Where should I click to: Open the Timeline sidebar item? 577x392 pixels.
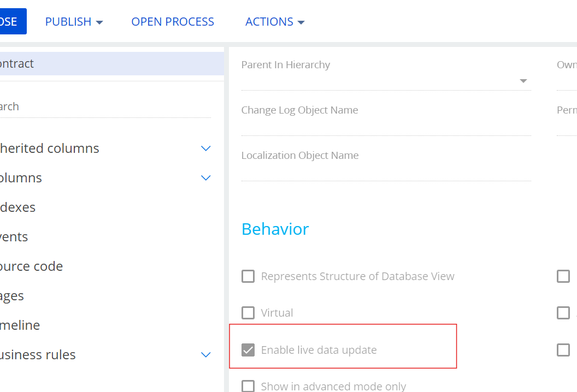pos(20,325)
